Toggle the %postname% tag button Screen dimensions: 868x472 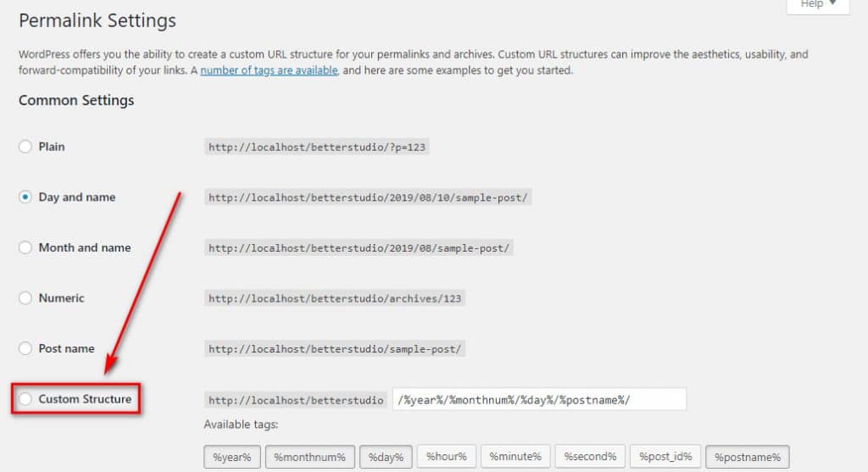pos(748,457)
